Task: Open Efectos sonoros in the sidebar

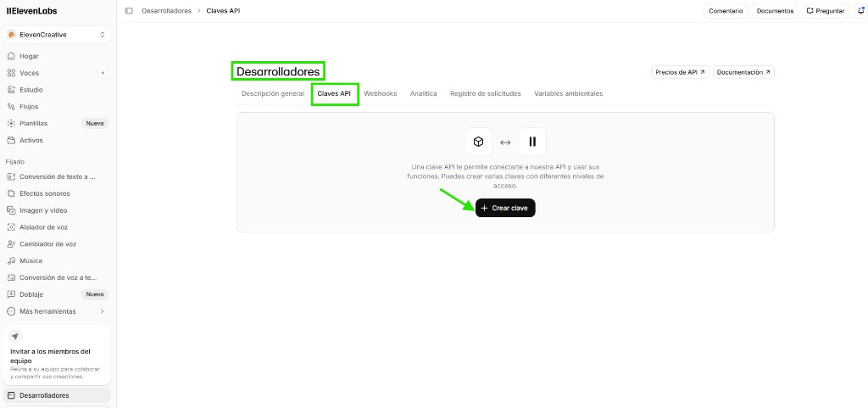Action: [57, 193]
